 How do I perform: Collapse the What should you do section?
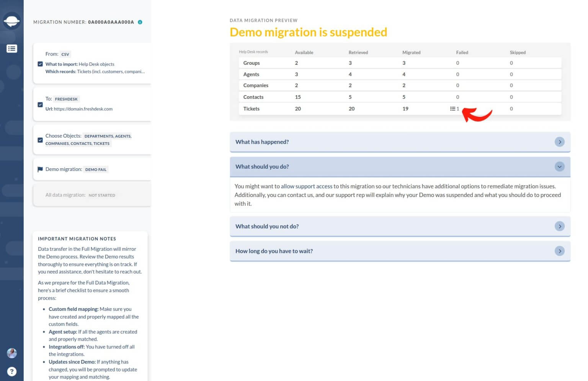[x=560, y=166]
